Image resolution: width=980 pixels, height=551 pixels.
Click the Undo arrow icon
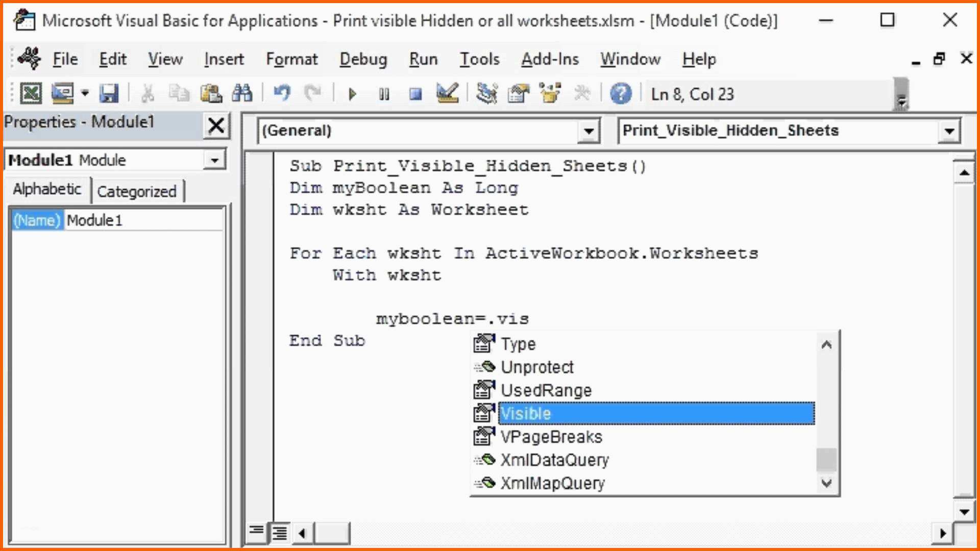(x=282, y=93)
